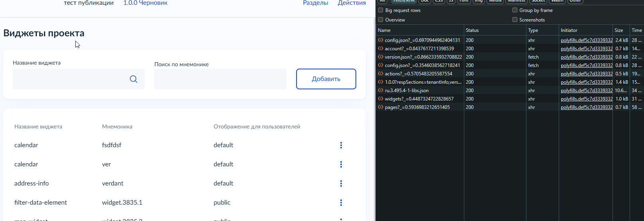Click the icon beside the widgets? request
Image resolution: width=644 pixels, height=221 pixels.
click(381, 99)
